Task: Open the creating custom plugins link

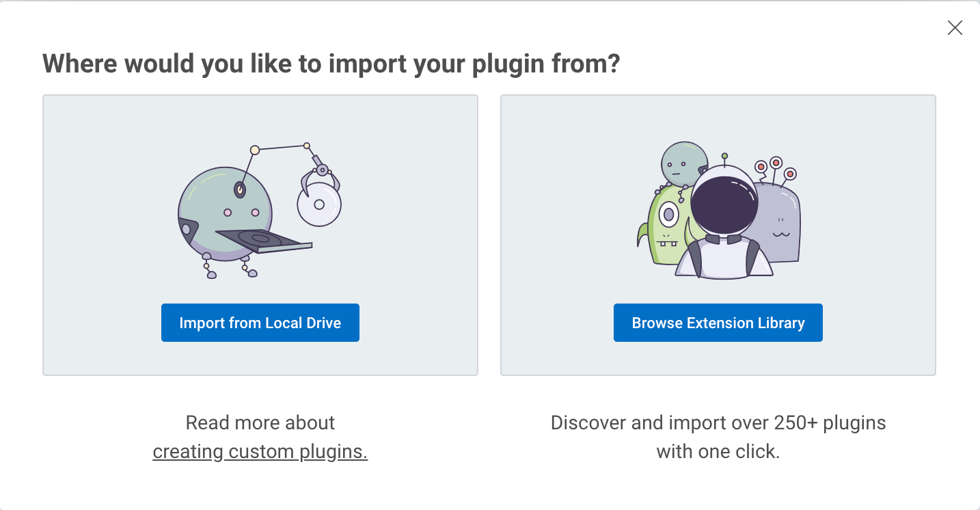Action: click(260, 452)
